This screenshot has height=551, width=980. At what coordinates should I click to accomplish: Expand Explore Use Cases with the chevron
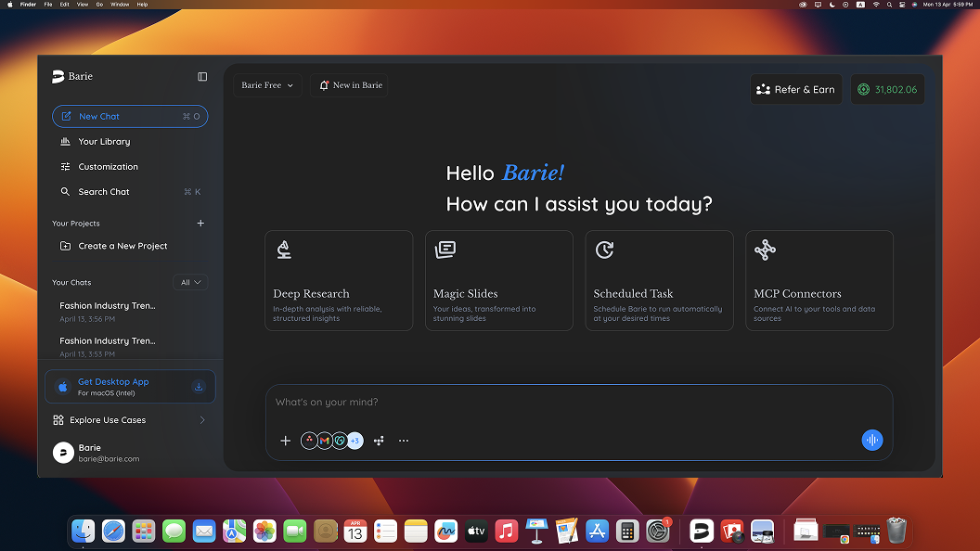tap(202, 420)
